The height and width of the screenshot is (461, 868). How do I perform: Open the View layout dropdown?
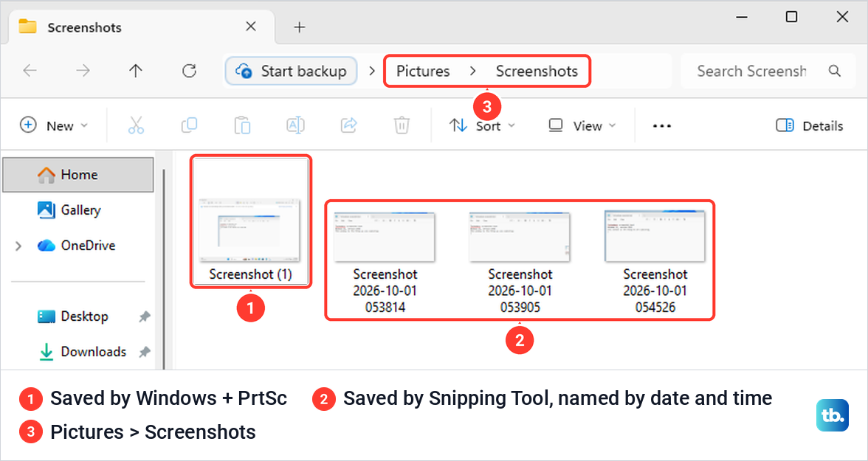coord(582,125)
